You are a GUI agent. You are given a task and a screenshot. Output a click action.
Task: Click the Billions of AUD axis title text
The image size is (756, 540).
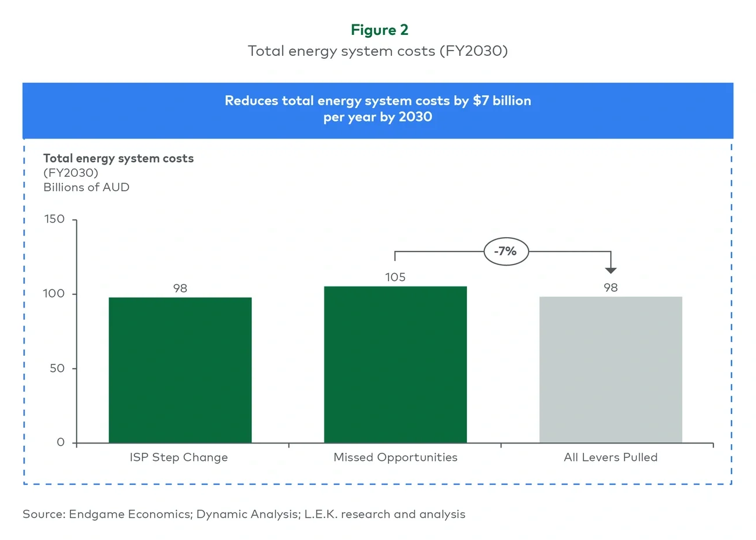pyautogui.click(x=86, y=187)
